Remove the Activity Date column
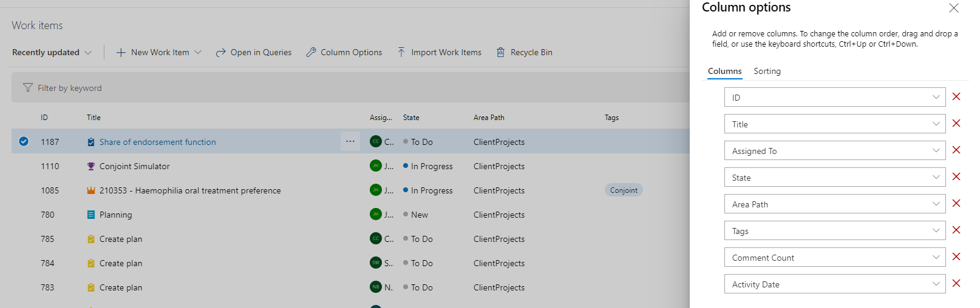Viewport: 980px width, 308px height. coord(956,284)
